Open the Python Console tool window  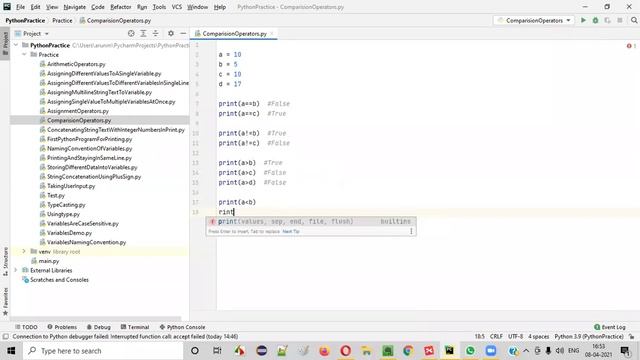pyautogui.click(x=182, y=327)
